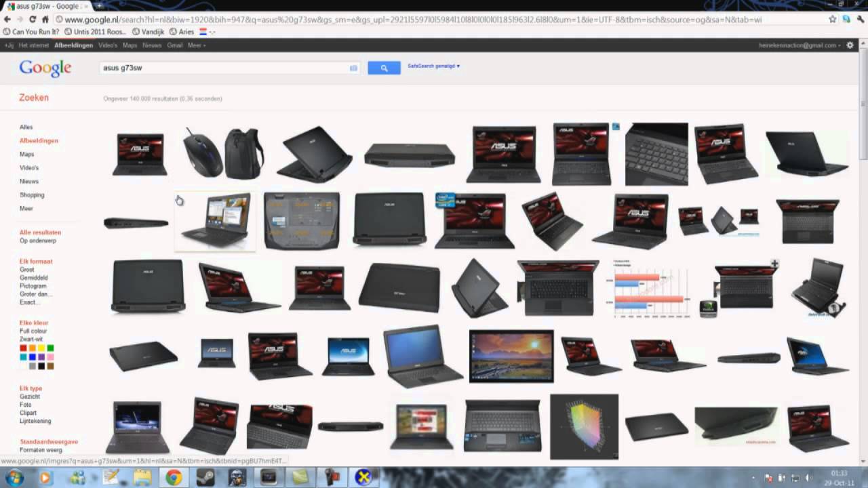
Task: Reload the page with refresh icon
Action: [x=32, y=20]
